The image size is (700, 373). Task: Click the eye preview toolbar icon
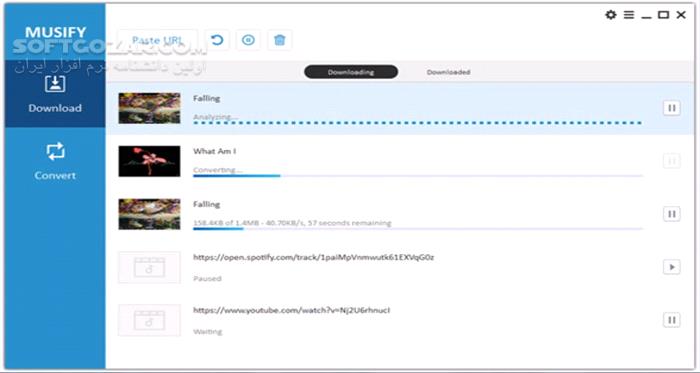[x=248, y=41]
